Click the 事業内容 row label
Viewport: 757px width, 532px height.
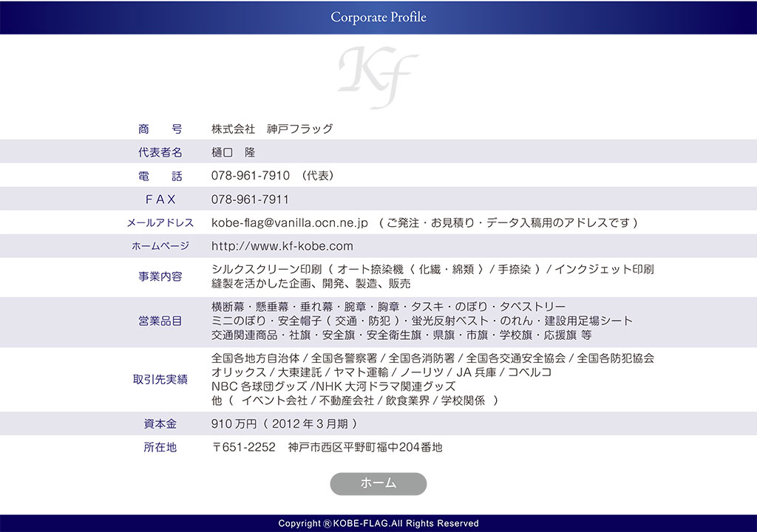pos(160,276)
